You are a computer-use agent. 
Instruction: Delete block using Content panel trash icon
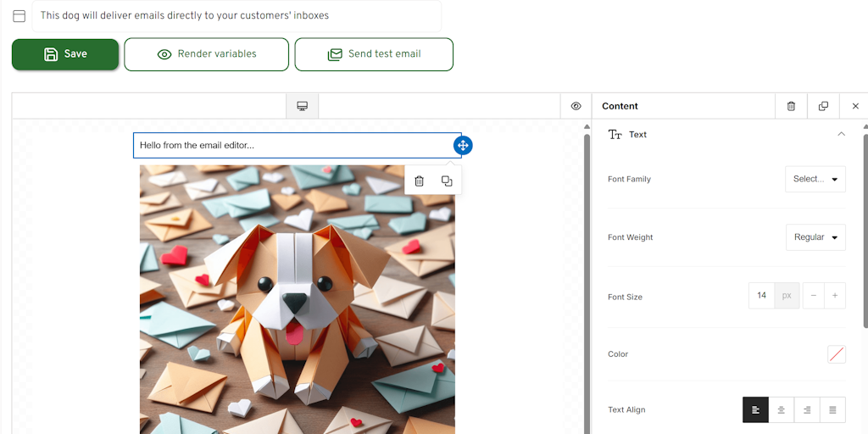[x=791, y=106]
